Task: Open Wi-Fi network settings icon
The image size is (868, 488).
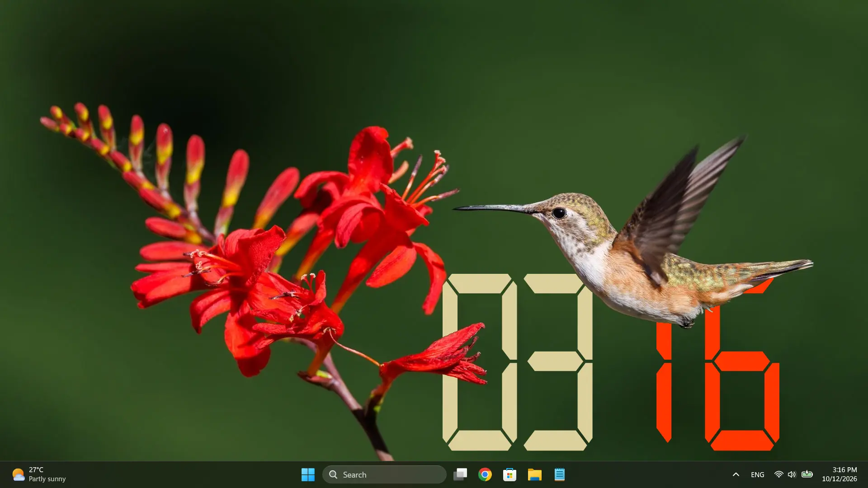Action: (778, 474)
